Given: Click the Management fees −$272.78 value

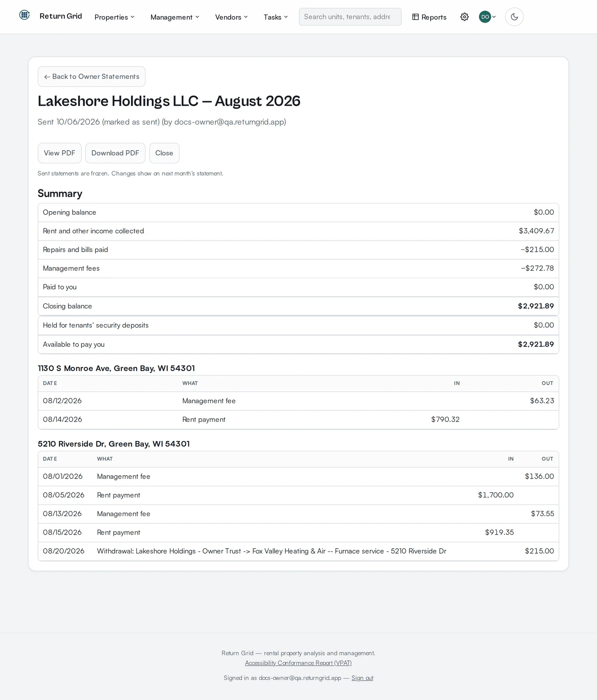Looking at the screenshot, I should pyautogui.click(x=537, y=268).
